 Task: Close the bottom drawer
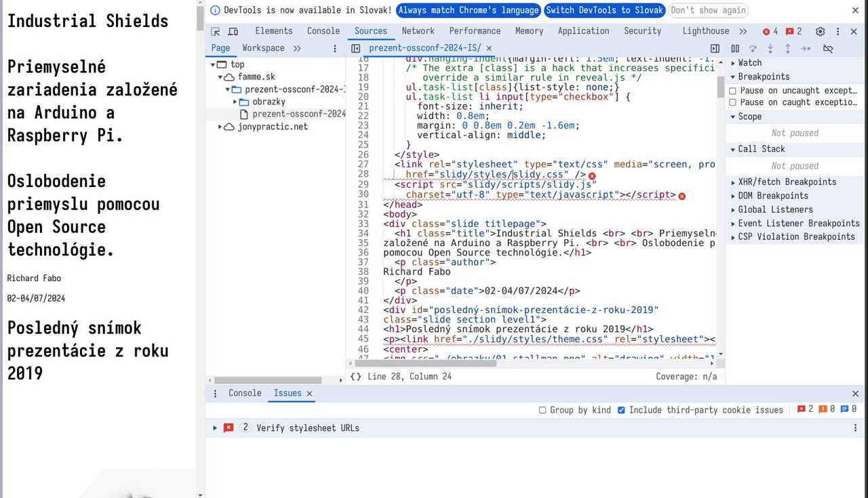click(x=855, y=394)
